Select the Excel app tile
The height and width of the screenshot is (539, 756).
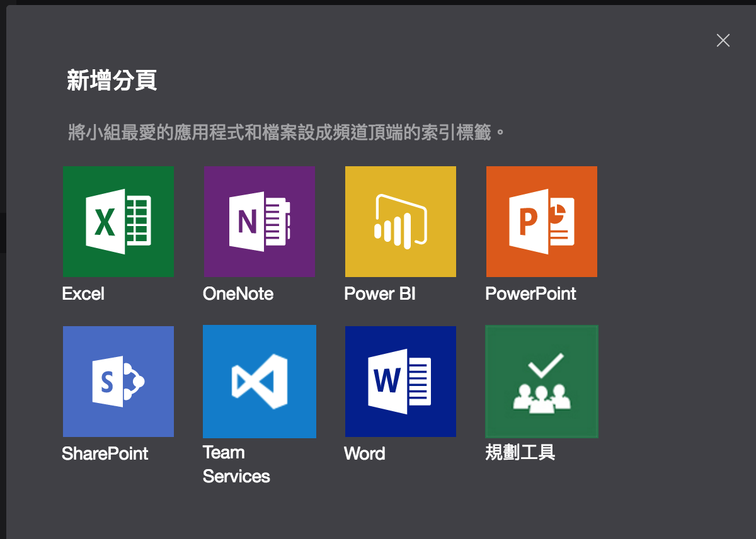(x=118, y=222)
